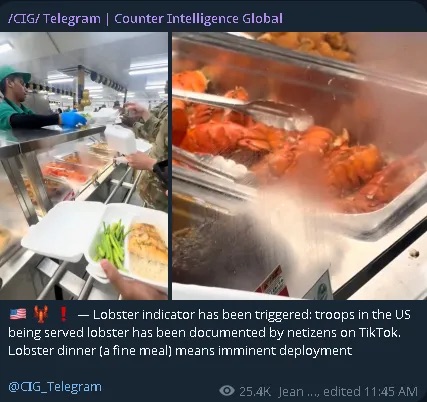Viewport: 427px width, 402px height.
Task: Click the Counter Intelligence Global title text
Action: (198, 18)
